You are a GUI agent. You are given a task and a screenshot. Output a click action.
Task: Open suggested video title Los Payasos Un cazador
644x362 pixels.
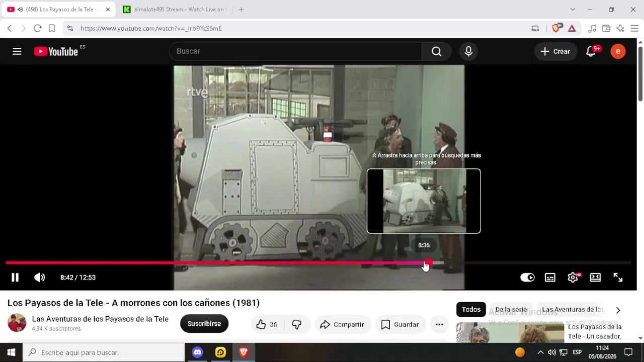pos(595,331)
